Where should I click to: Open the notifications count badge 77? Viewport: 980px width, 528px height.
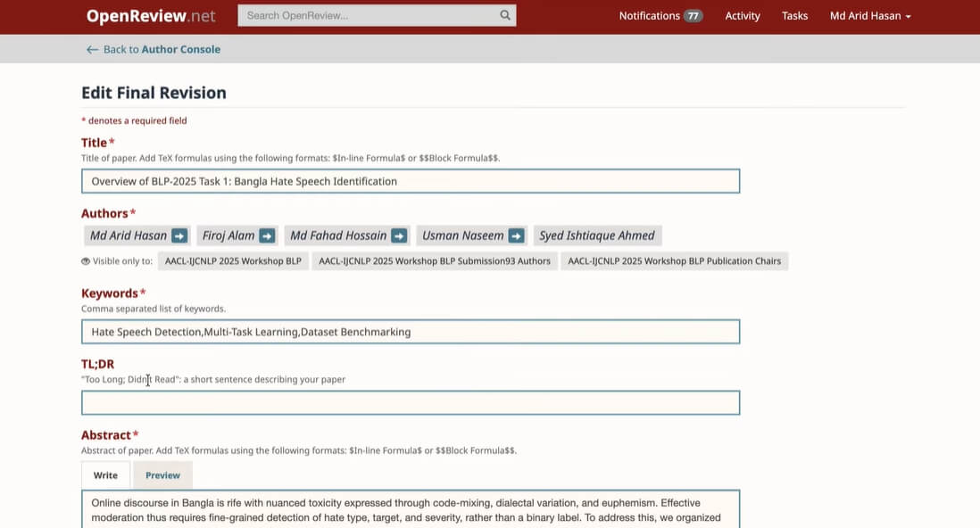693,16
